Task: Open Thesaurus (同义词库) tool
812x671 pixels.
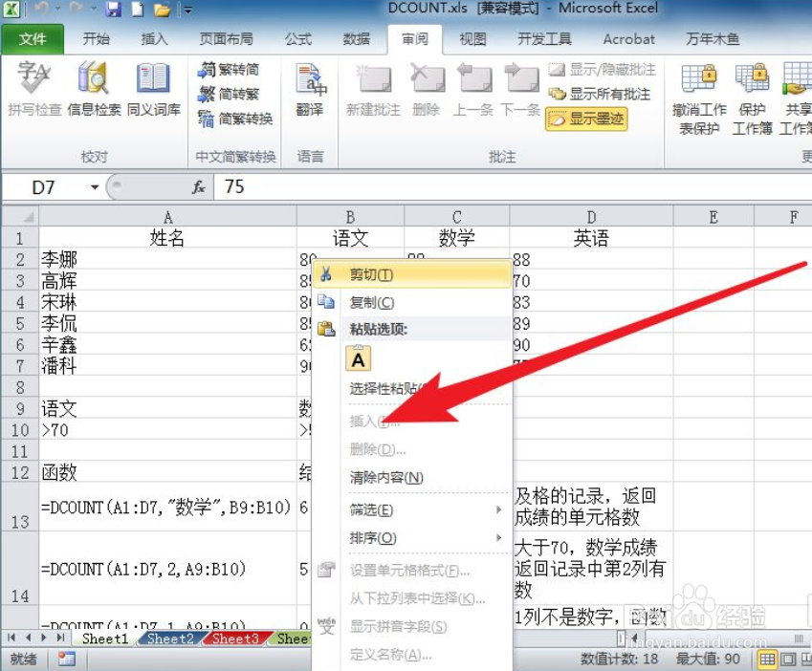Action: 153,88
